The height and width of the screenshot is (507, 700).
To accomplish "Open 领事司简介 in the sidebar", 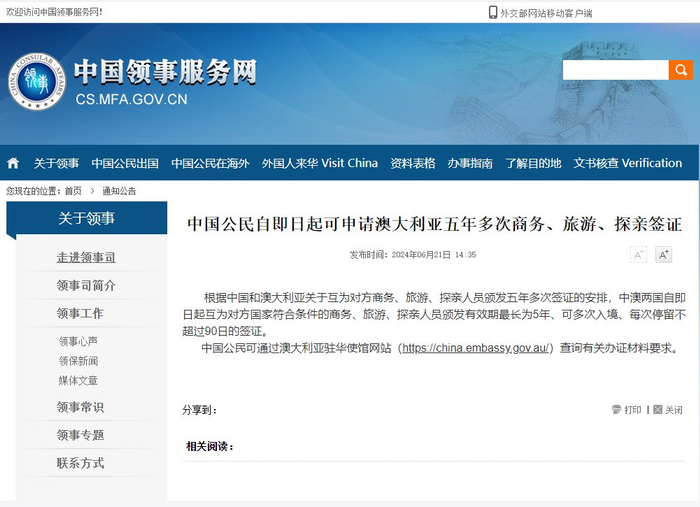I will point(86,286).
